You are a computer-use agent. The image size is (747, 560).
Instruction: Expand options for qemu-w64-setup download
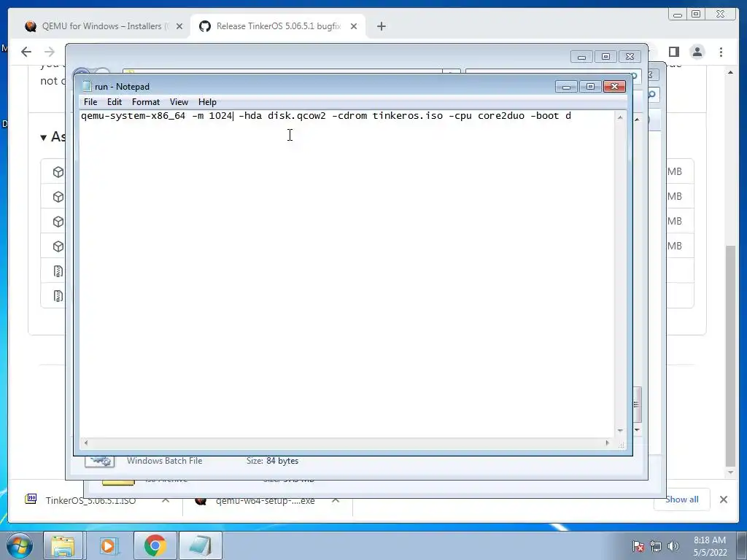point(336,500)
